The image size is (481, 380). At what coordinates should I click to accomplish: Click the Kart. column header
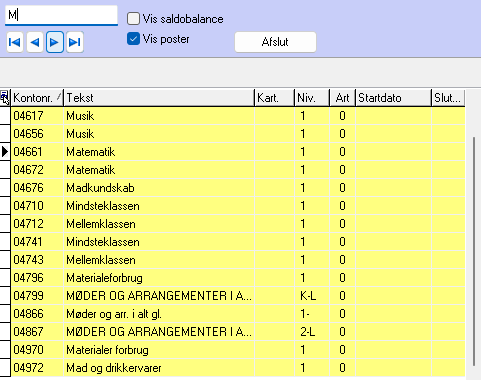coord(275,98)
